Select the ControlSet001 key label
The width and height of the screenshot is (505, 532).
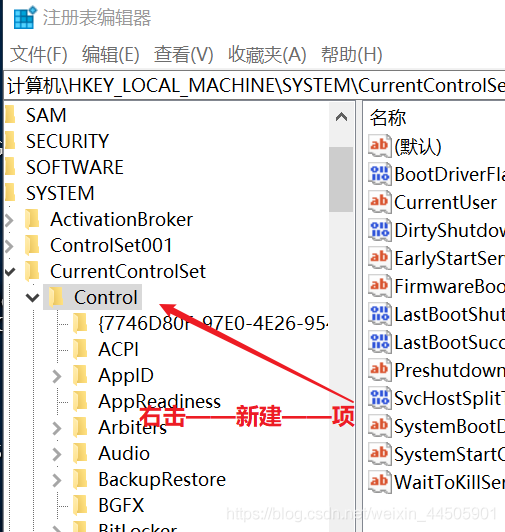(x=111, y=246)
